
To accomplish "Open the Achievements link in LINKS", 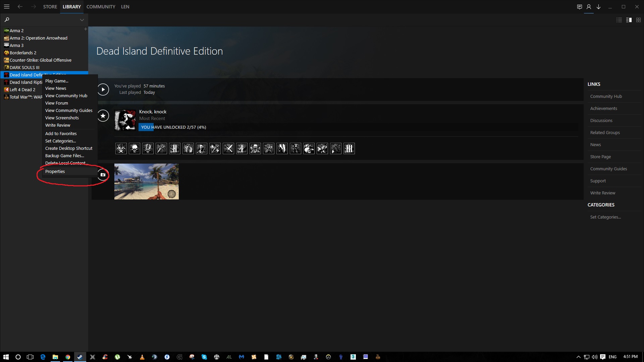I will pyautogui.click(x=603, y=109).
